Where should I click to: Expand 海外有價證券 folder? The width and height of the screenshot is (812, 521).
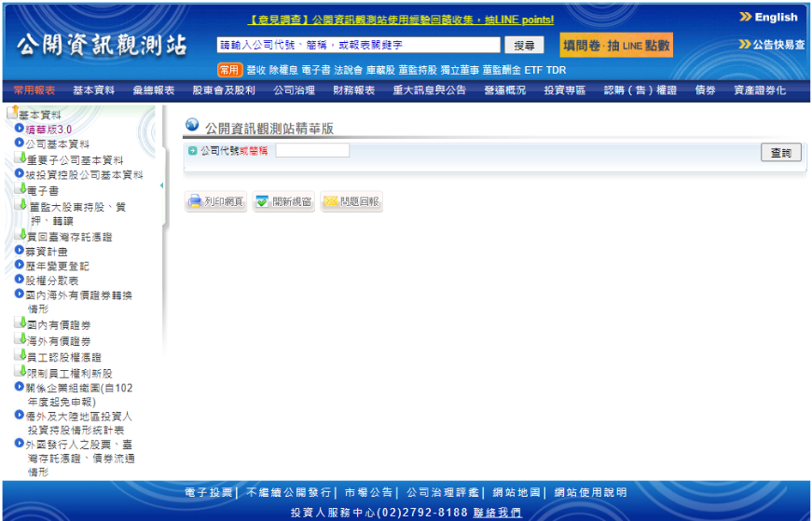click(x=59, y=341)
